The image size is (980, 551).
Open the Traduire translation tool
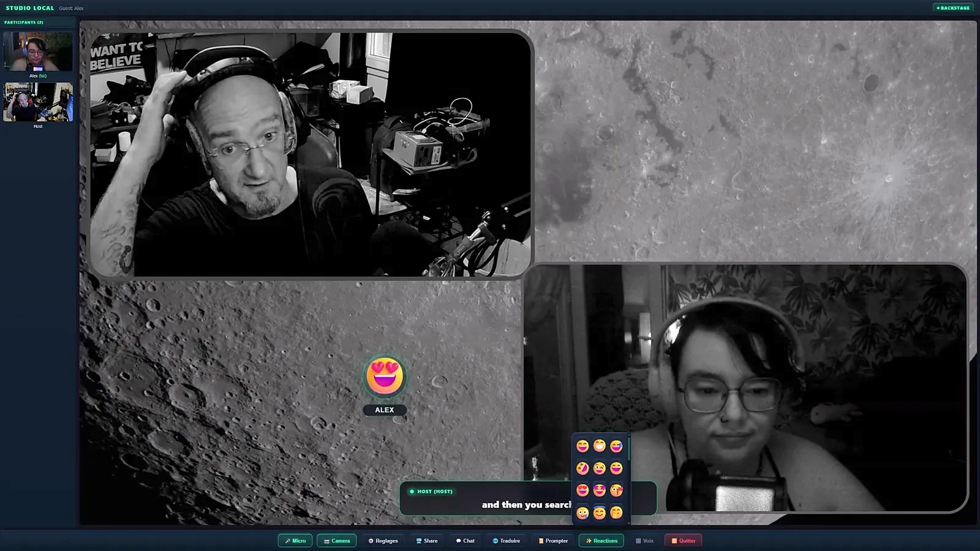coord(507,541)
